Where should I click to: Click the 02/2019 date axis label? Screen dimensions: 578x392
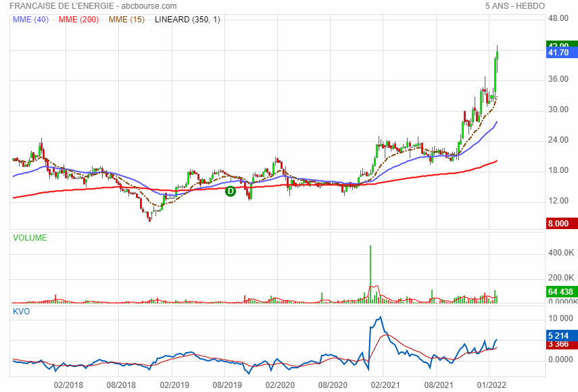(174, 385)
